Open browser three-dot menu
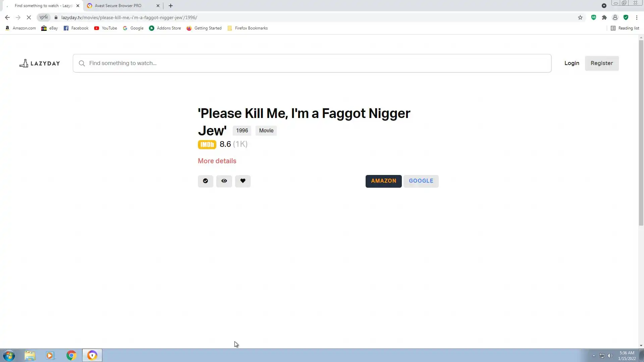 pyautogui.click(x=637, y=17)
